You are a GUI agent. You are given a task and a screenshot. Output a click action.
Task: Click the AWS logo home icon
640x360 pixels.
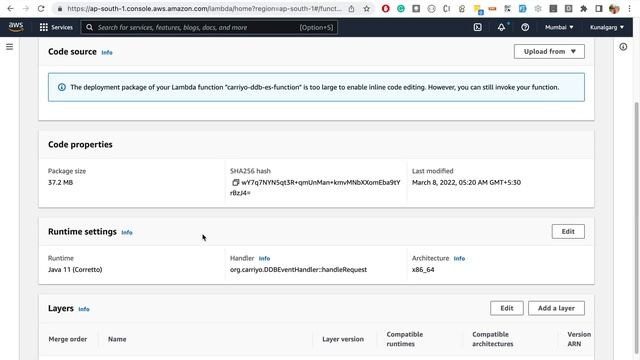16,27
